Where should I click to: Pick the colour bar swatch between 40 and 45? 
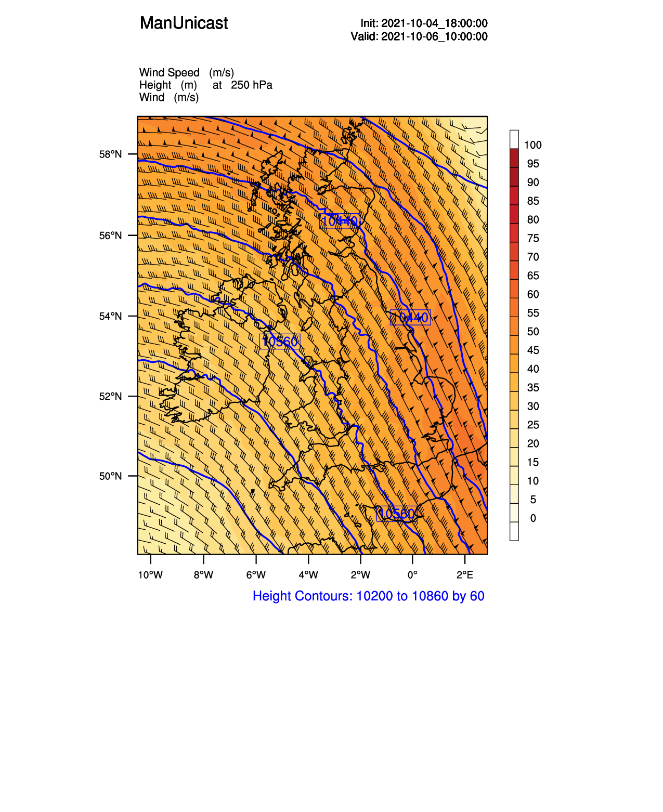coord(514,364)
